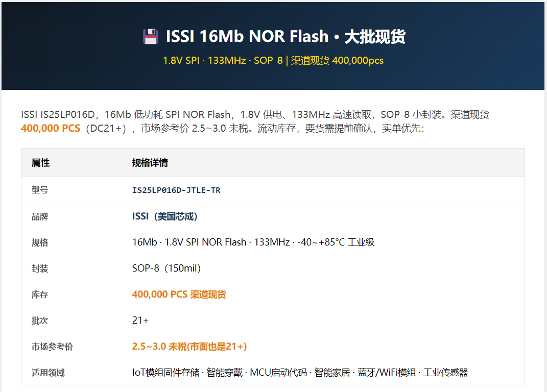Click the '属性' column header
Screen dimensions: 547x392
pos(40,163)
